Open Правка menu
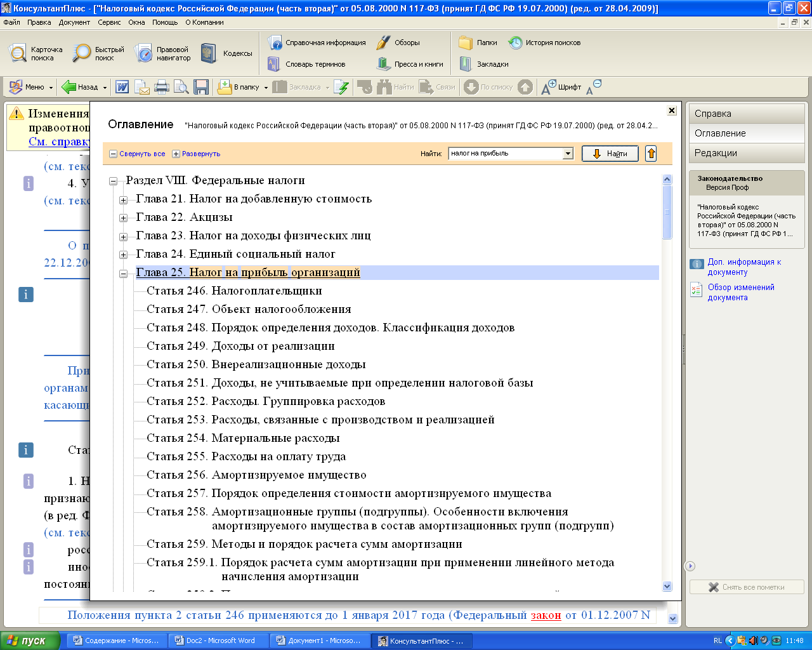 39,22
